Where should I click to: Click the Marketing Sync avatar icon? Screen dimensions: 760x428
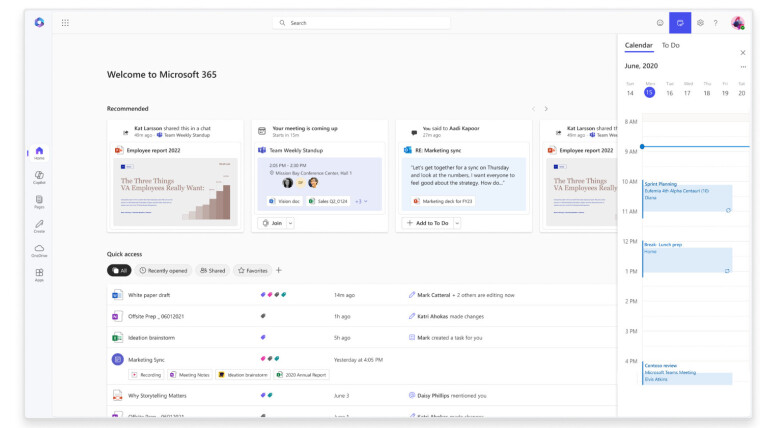click(117, 359)
